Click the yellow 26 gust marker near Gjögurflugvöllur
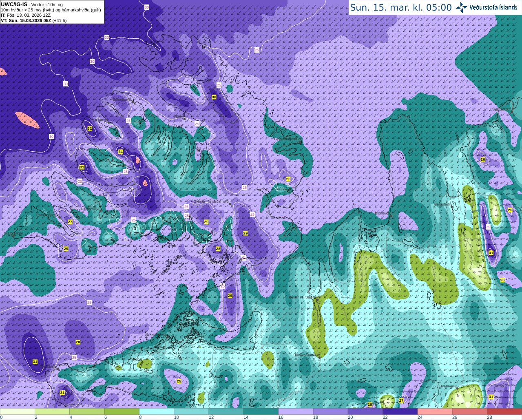 click(288, 179)
